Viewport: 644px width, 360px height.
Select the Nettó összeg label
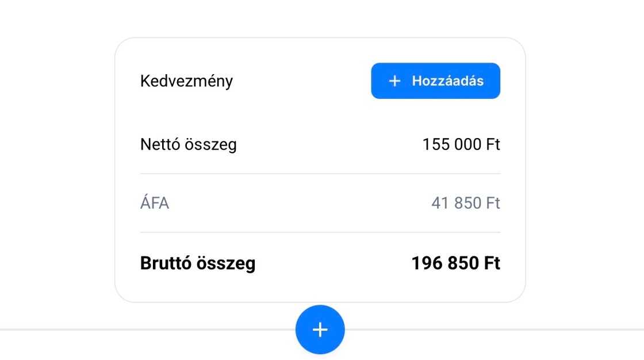(x=188, y=144)
